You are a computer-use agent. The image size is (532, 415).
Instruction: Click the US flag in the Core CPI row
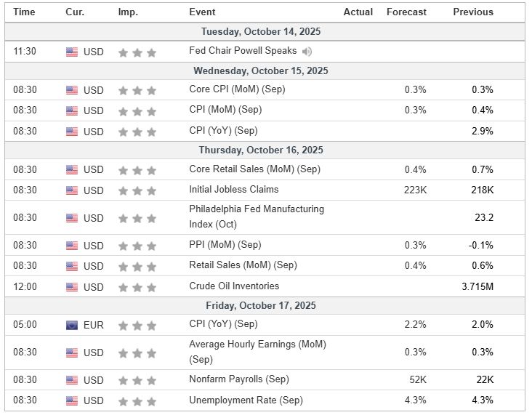(x=72, y=90)
